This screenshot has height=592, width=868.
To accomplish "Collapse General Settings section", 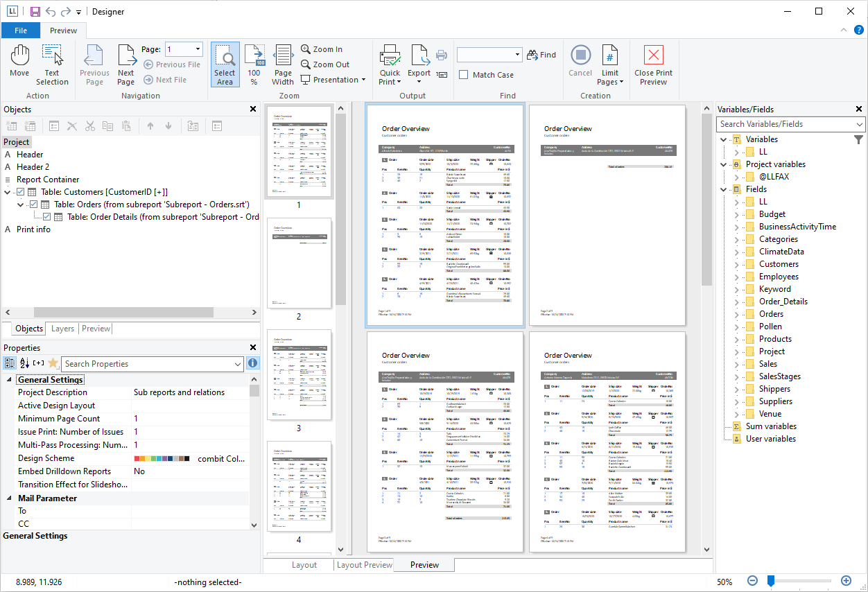I will pyautogui.click(x=9, y=380).
